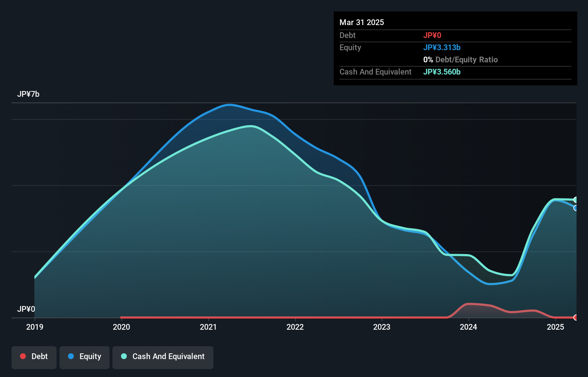Click the JP¥3.313b Equity value

click(442, 48)
